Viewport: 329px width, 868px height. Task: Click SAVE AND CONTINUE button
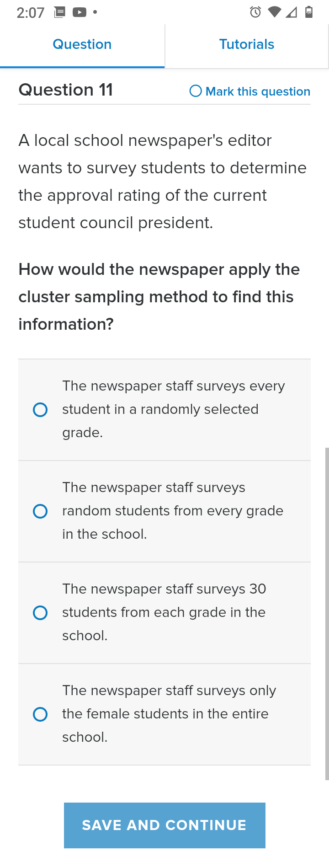[164, 825]
